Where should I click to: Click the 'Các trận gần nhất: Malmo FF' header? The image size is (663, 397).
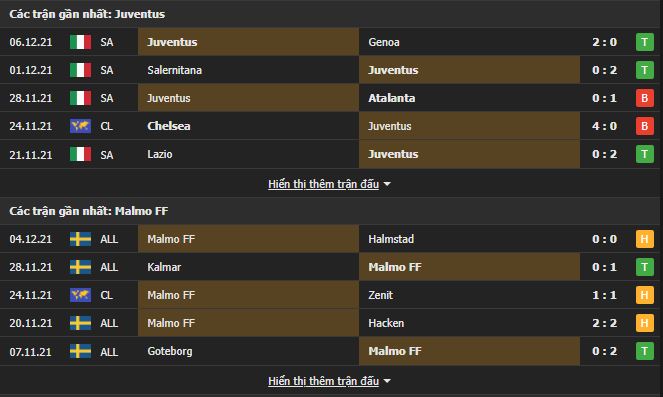89,211
